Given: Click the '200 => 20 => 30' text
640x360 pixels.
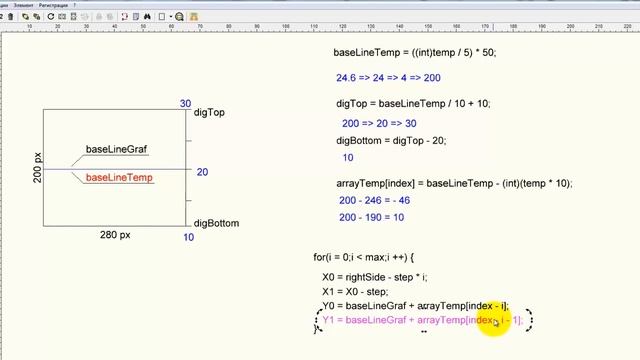Looking at the screenshot, I should click(379, 123).
